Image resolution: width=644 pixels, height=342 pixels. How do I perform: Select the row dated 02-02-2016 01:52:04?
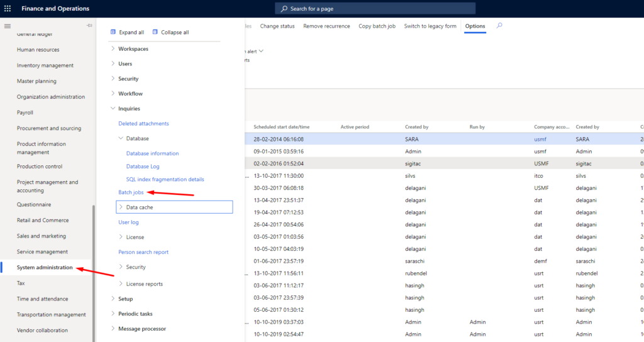[x=445, y=163]
